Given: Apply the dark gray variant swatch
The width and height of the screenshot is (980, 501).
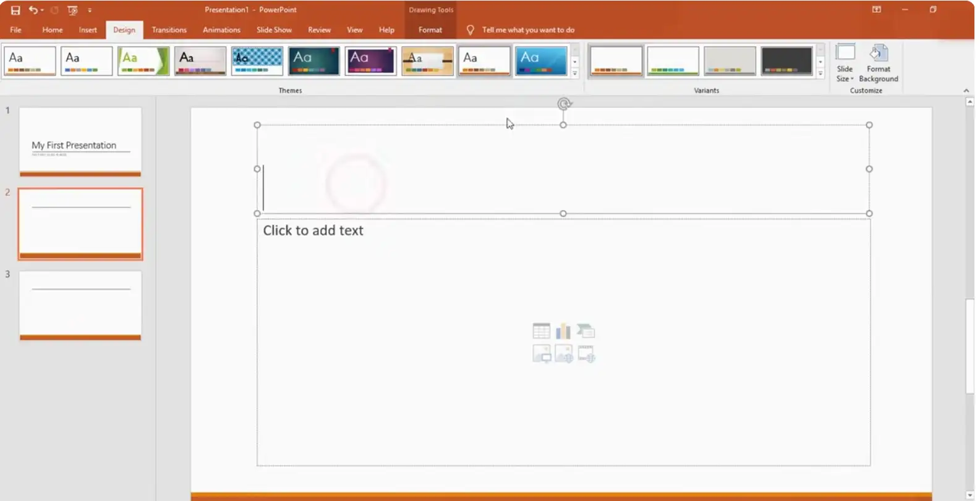Looking at the screenshot, I should (786, 61).
